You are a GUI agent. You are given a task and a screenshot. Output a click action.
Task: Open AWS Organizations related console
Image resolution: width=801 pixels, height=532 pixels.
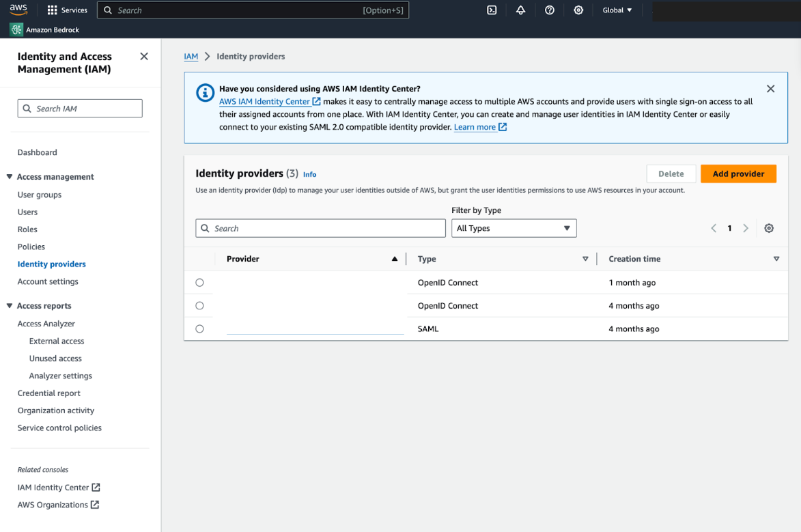tap(53, 505)
